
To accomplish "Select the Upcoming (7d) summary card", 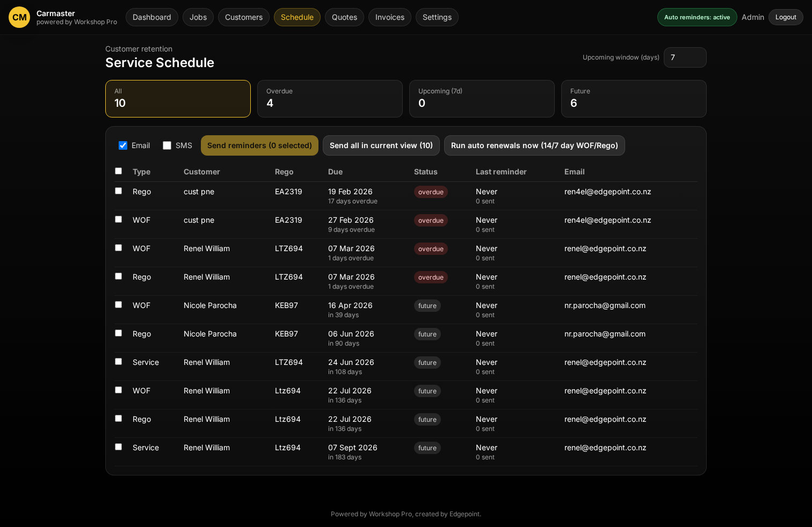I will coord(482,99).
